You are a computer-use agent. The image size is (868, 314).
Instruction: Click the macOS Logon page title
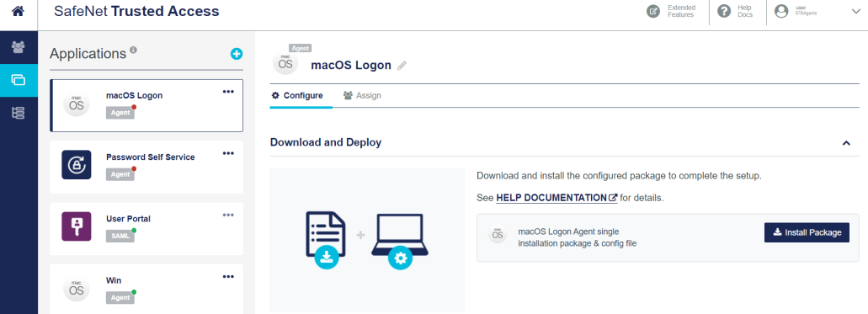click(x=351, y=66)
